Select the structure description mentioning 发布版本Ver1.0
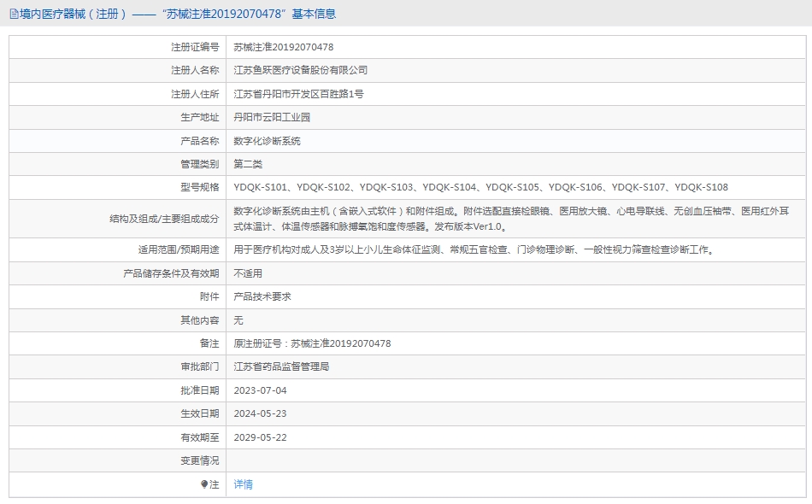 coord(511,219)
